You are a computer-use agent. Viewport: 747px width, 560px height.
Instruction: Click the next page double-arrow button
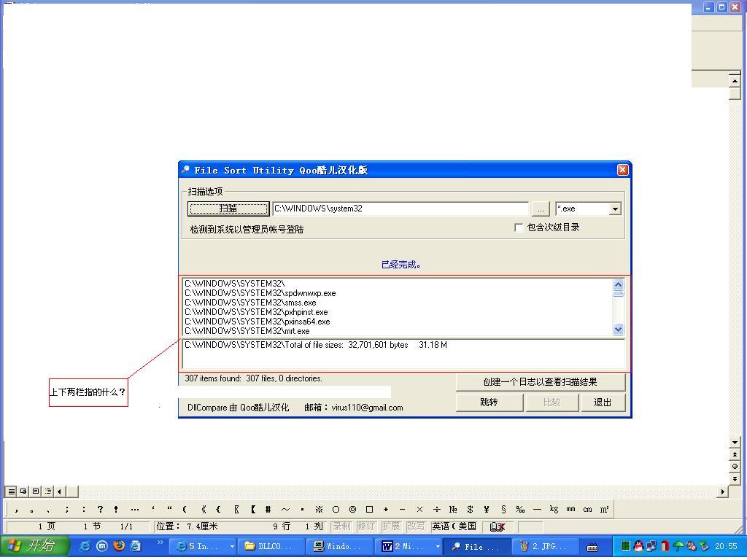pos(735,478)
